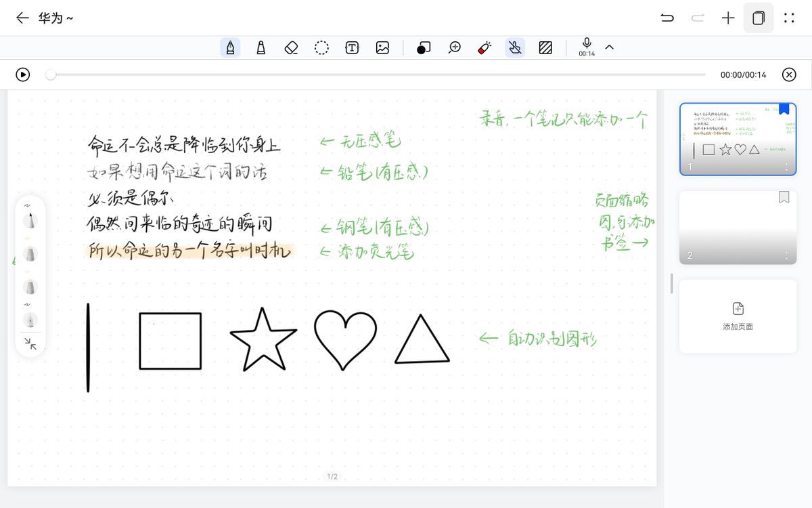Click the recording progress slider
The height and width of the screenshot is (508, 812).
click(x=50, y=75)
